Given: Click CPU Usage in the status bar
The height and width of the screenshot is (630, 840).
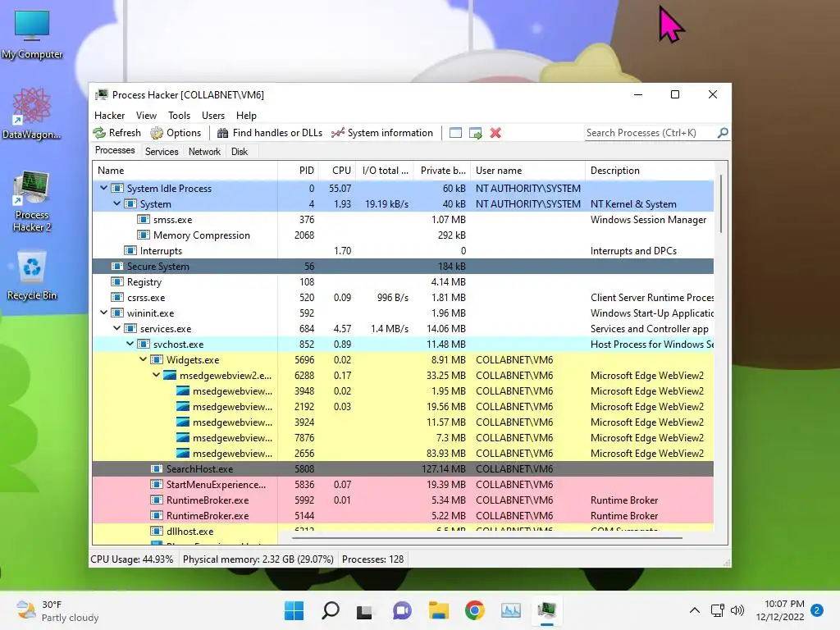Looking at the screenshot, I should pyautogui.click(x=132, y=559).
